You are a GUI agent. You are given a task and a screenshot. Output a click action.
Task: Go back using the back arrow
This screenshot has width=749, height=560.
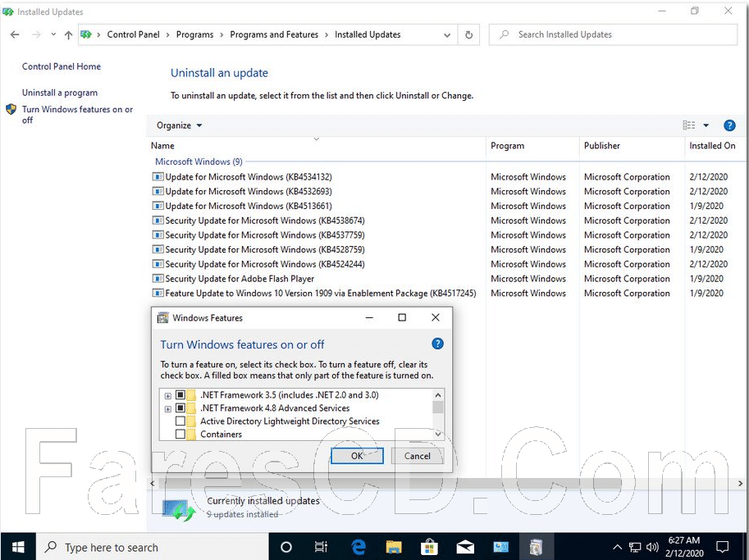click(x=15, y=34)
